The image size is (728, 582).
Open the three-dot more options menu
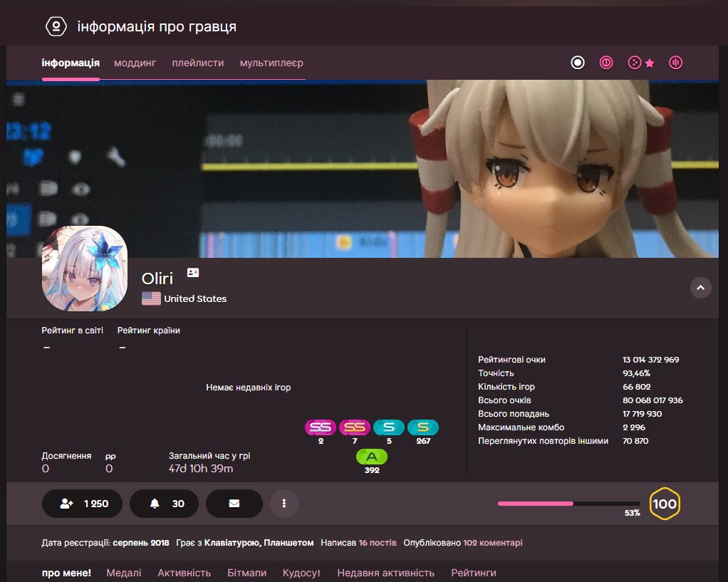pyautogui.click(x=284, y=504)
